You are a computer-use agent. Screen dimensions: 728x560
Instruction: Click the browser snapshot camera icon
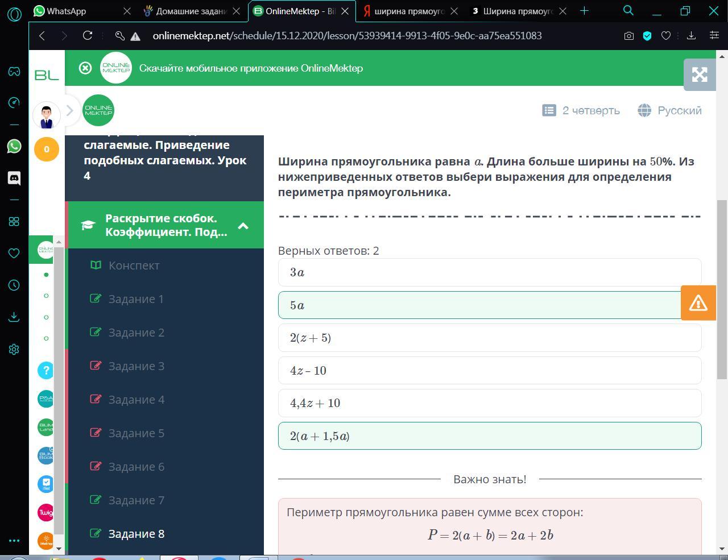[628, 36]
